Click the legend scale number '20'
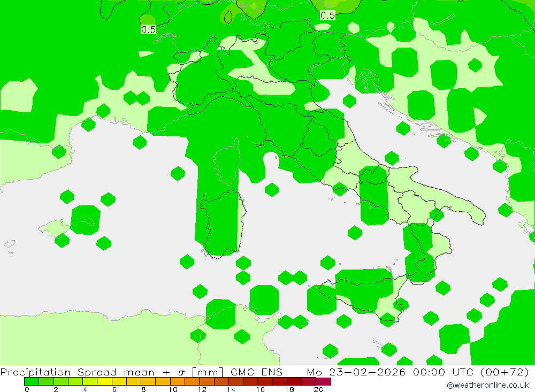Screen dimensions: 535x392 [x=319, y=389]
